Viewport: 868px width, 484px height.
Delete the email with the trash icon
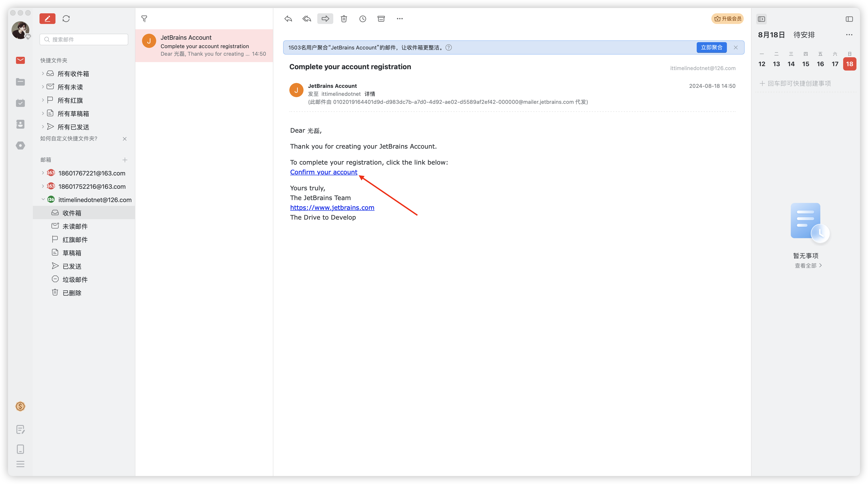pyautogui.click(x=344, y=19)
